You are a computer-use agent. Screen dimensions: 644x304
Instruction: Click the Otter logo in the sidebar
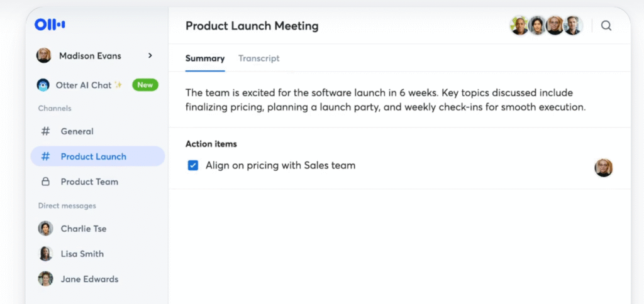50,24
